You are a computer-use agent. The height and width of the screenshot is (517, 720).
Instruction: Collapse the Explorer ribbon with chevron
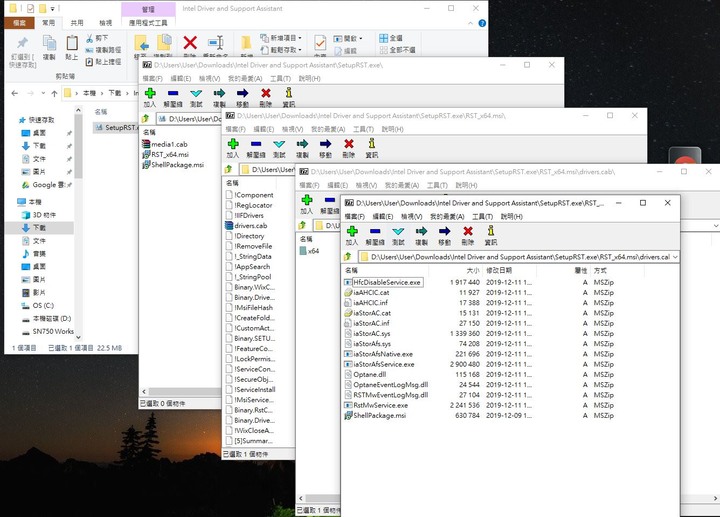point(470,23)
